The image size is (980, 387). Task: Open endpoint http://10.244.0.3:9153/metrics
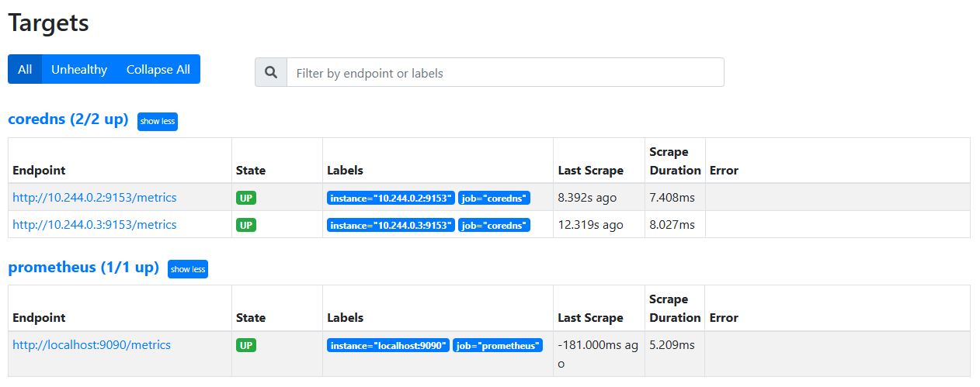click(x=95, y=225)
